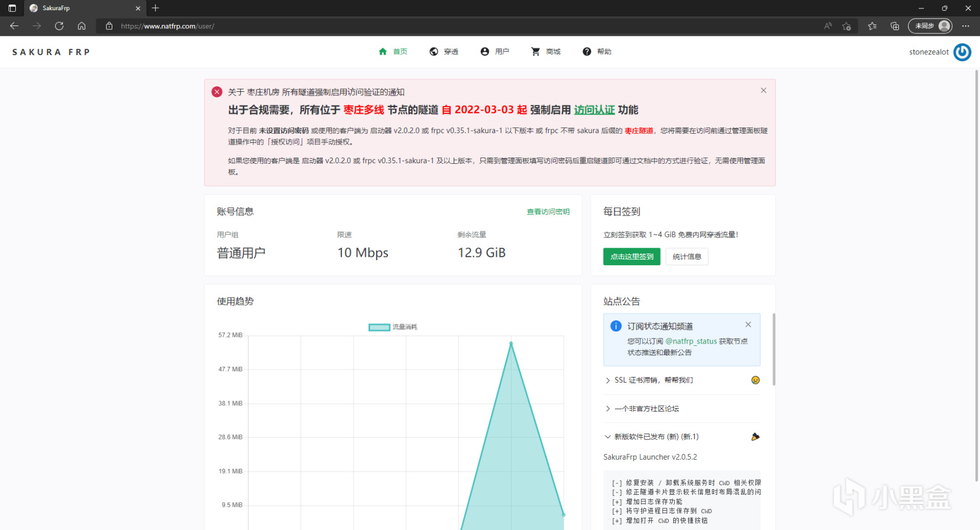Expand the SSL 证书滞销 announcement
This screenshot has height=530, width=980.
click(x=682, y=380)
